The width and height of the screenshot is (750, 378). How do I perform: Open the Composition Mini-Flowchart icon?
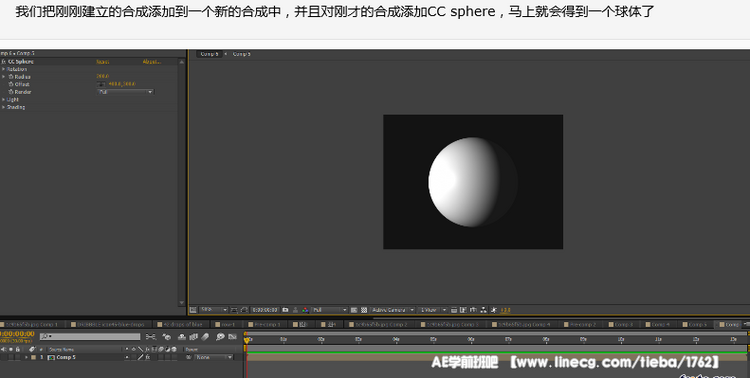[x=151, y=337]
